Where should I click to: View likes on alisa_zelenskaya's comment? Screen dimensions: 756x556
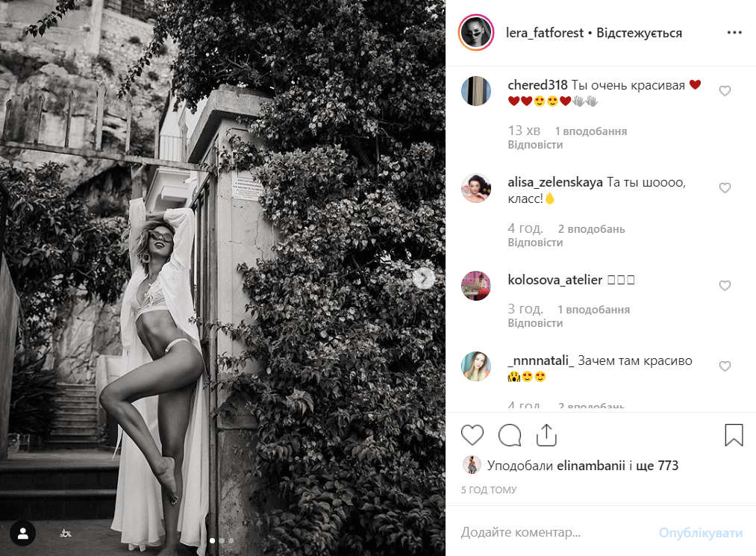pyautogui.click(x=591, y=229)
